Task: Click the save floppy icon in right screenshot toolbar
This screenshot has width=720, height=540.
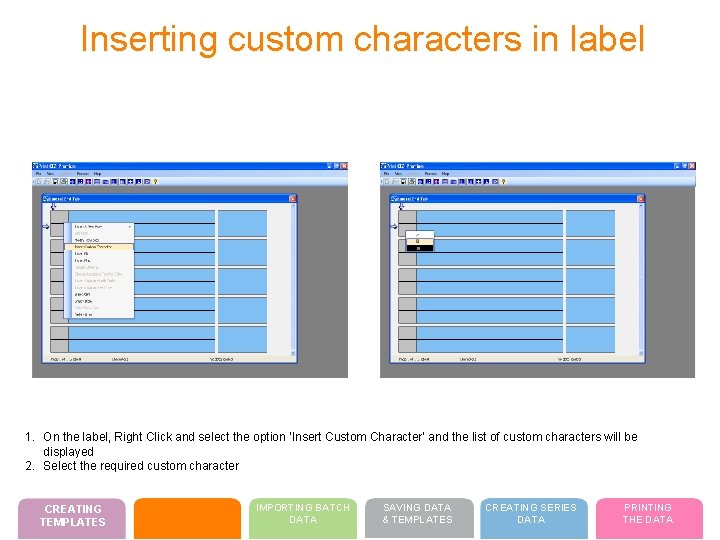Action: (404, 182)
